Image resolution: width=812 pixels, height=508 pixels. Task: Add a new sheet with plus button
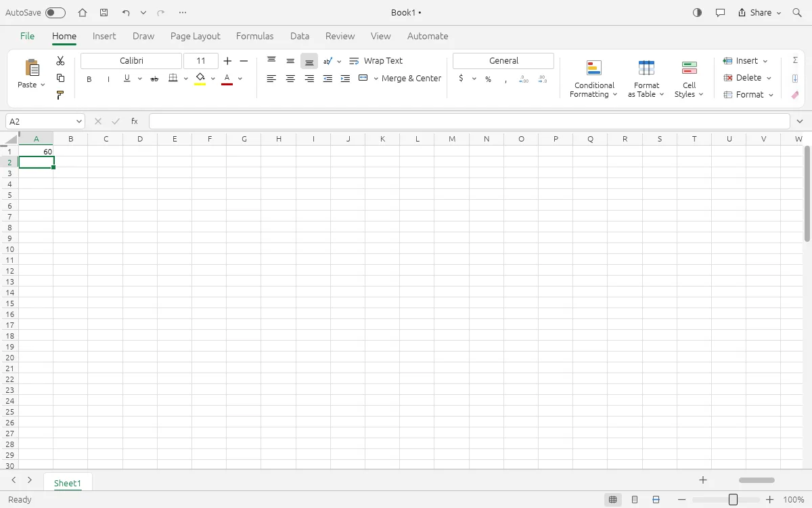click(x=703, y=480)
